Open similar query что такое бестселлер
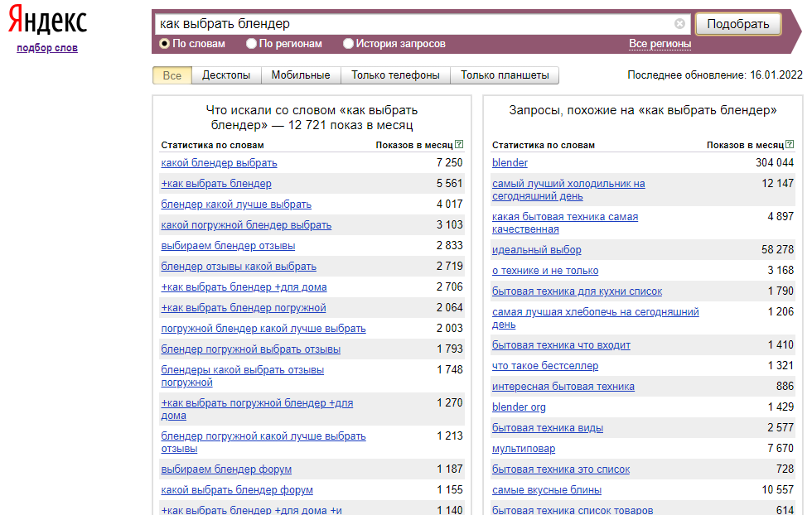812x515 pixels. (x=545, y=366)
